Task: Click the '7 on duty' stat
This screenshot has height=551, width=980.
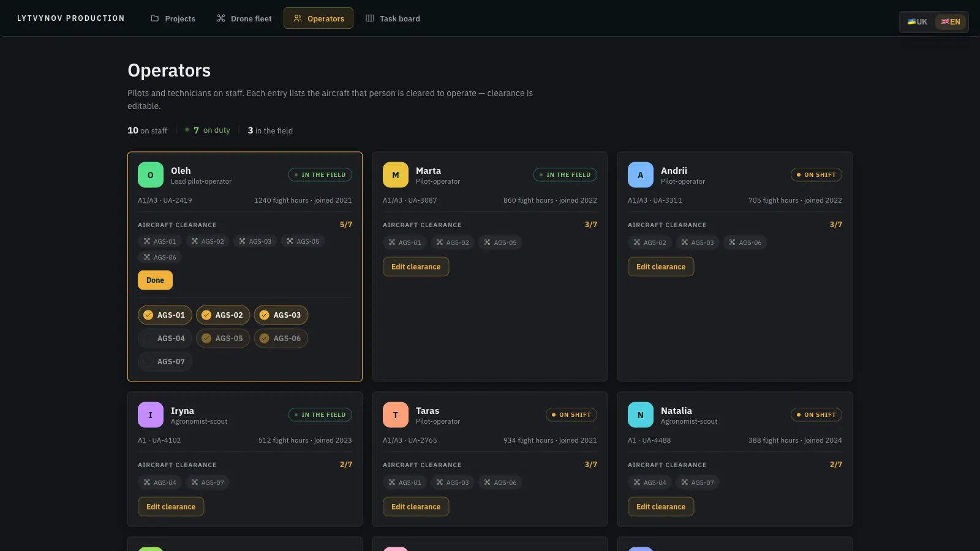Action: [208, 130]
